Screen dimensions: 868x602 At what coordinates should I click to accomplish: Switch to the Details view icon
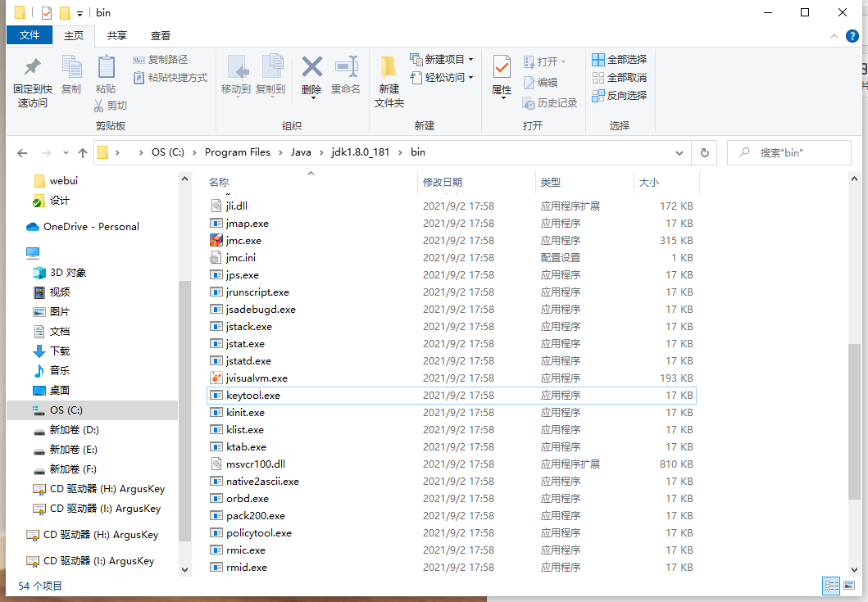click(x=831, y=586)
